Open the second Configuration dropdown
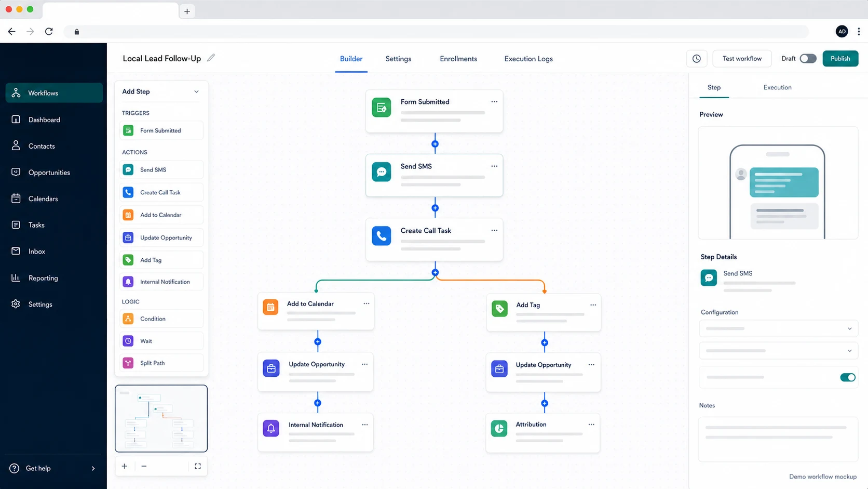Image resolution: width=868 pixels, height=489 pixels. coord(778,351)
